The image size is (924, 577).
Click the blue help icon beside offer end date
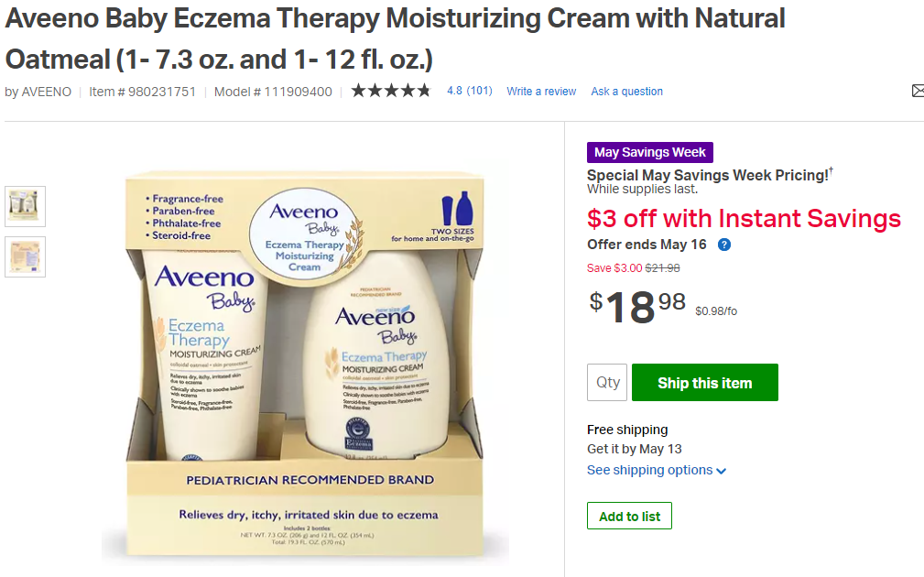pyautogui.click(x=724, y=245)
